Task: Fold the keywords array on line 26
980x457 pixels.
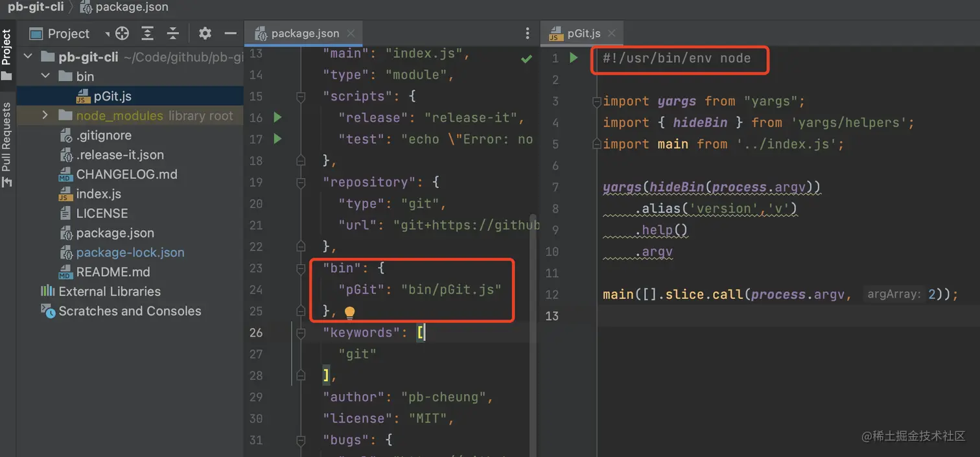Action: (x=301, y=333)
